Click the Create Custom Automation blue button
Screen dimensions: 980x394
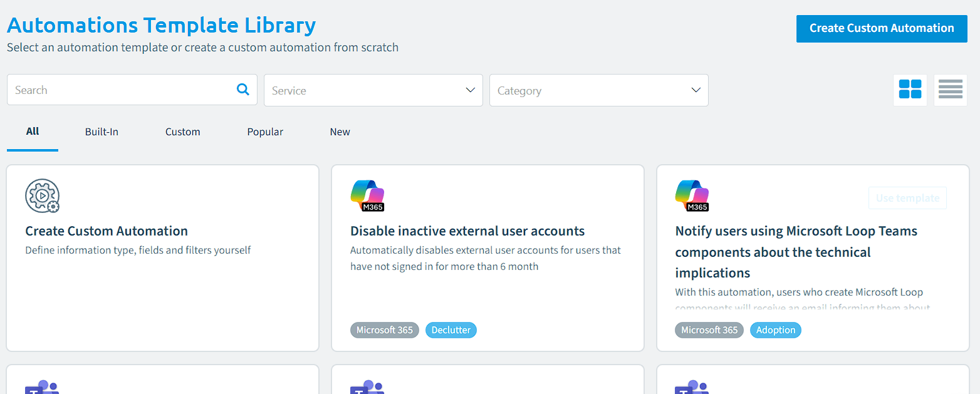point(882,28)
